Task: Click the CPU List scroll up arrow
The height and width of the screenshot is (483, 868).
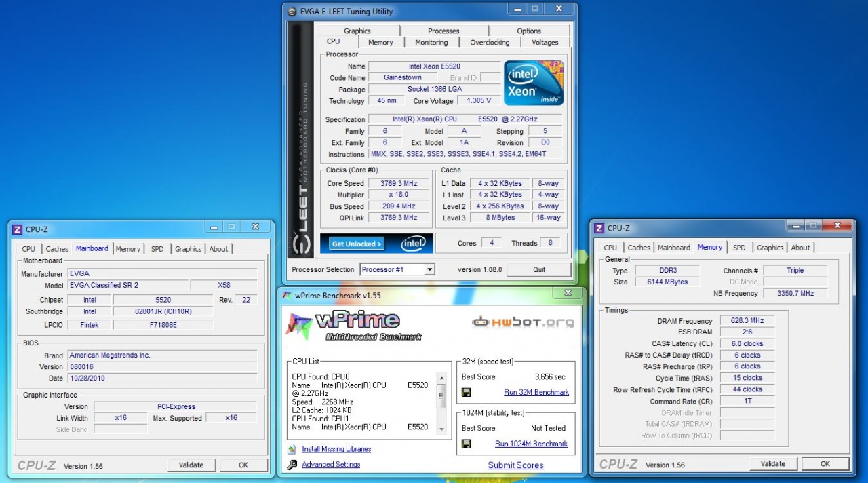Action: click(441, 378)
